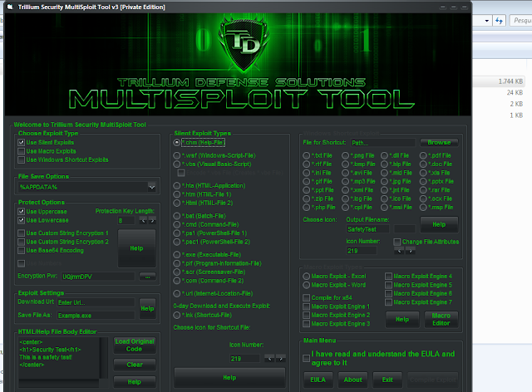Viewport: 532px width, 392px height.
Task: Tick the EULA agreement checkbox
Action: click(x=307, y=359)
